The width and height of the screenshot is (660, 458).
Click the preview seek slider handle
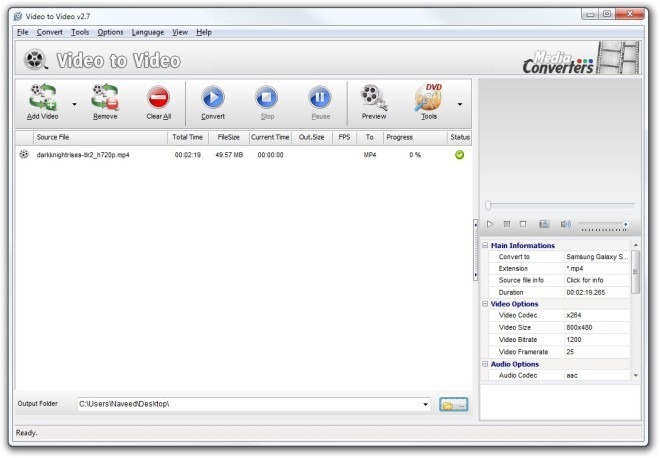488,205
